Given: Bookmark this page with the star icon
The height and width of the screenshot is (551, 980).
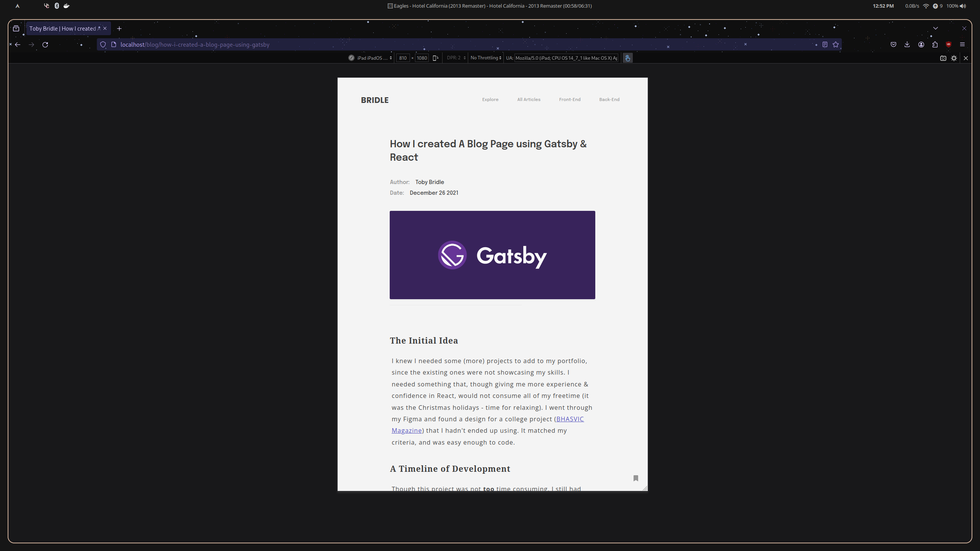Looking at the screenshot, I should [x=836, y=45].
